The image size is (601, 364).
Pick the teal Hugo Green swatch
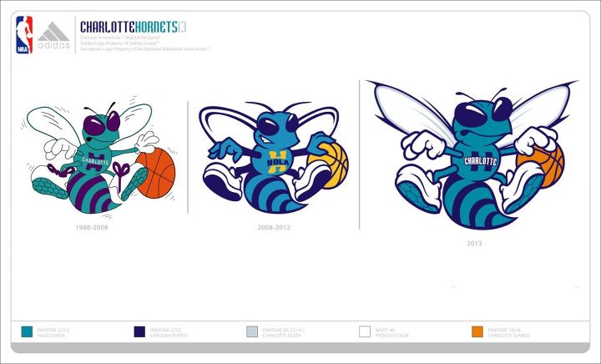coord(27,331)
